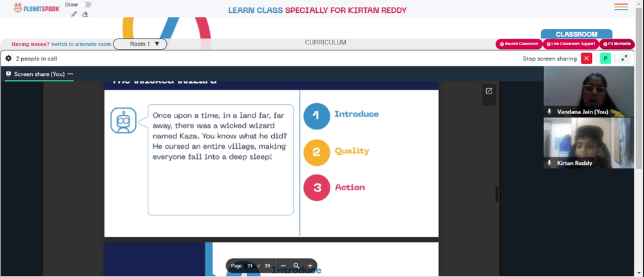The width and height of the screenshot is (644, 277).
Task: Pop out the shared PDF viewer
Action: pos(489,91)
